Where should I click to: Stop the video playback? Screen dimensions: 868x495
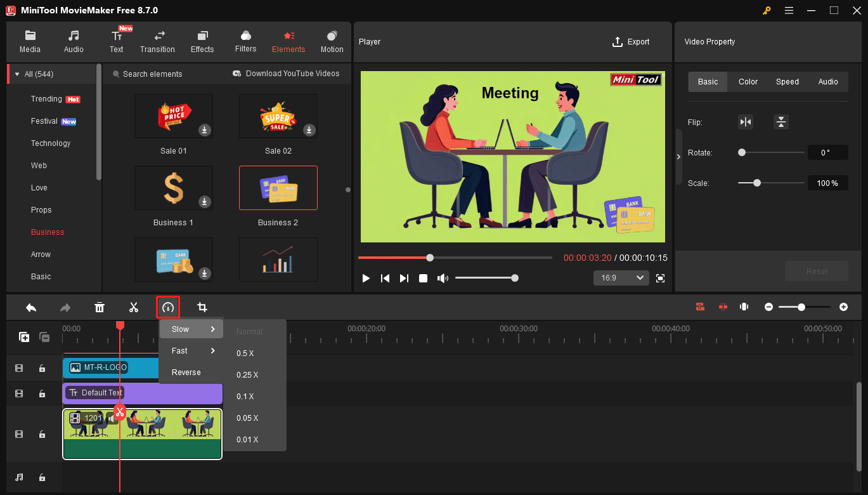point(423,278)
